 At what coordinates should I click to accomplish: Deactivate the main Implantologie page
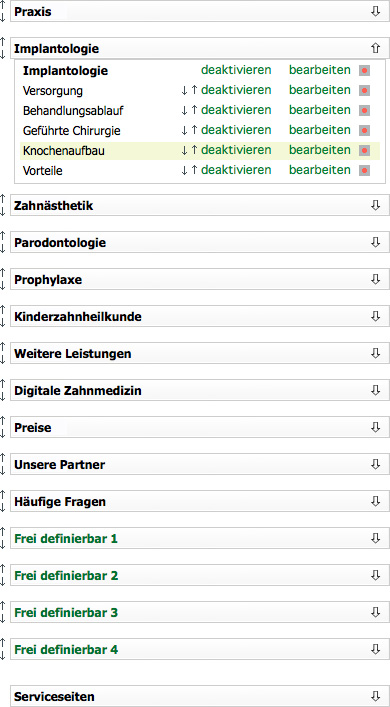click(236, 70)
